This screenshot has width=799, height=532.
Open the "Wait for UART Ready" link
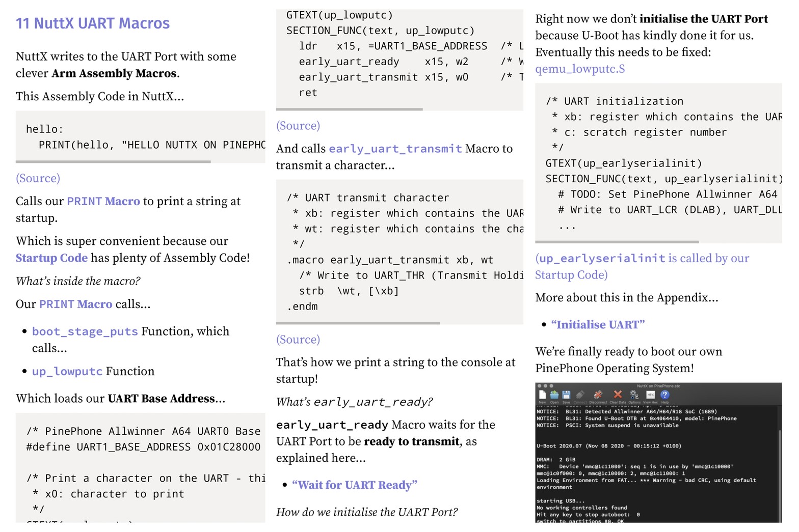click(354, 485)
